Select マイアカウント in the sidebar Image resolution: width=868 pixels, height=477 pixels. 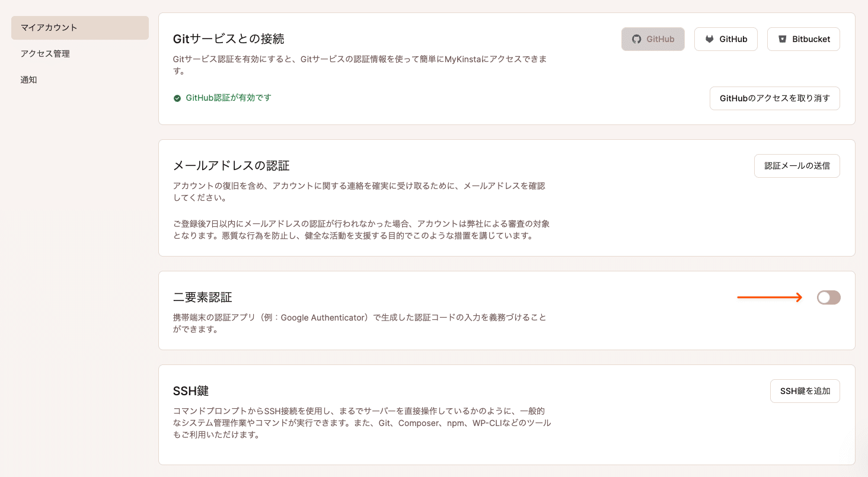coord(80,28)
